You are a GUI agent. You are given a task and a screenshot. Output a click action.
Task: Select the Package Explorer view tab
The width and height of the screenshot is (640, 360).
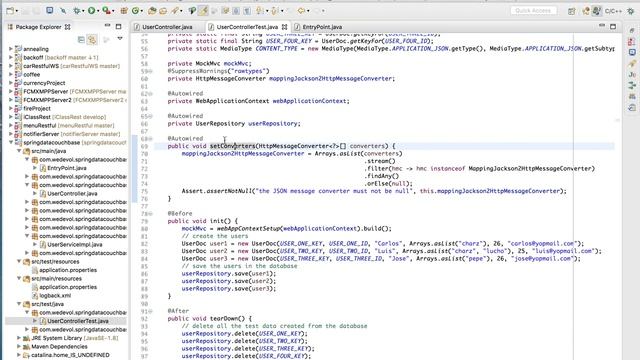click(39, 27)
